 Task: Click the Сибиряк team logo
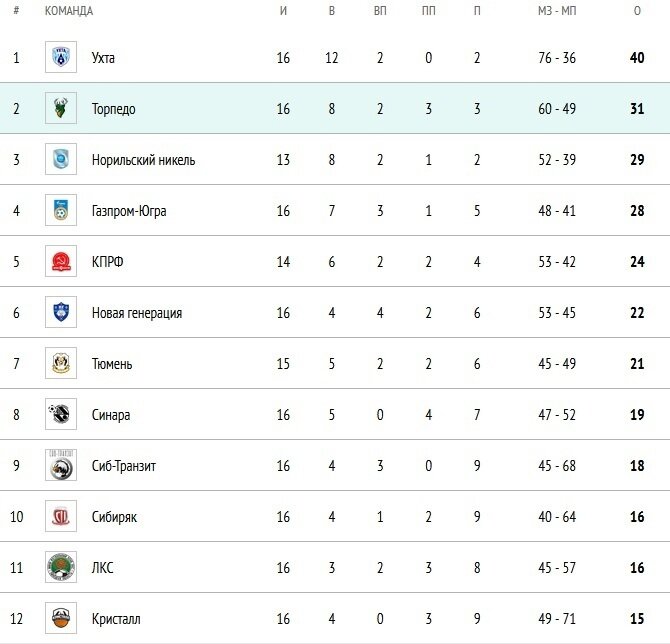pos(60,517)
